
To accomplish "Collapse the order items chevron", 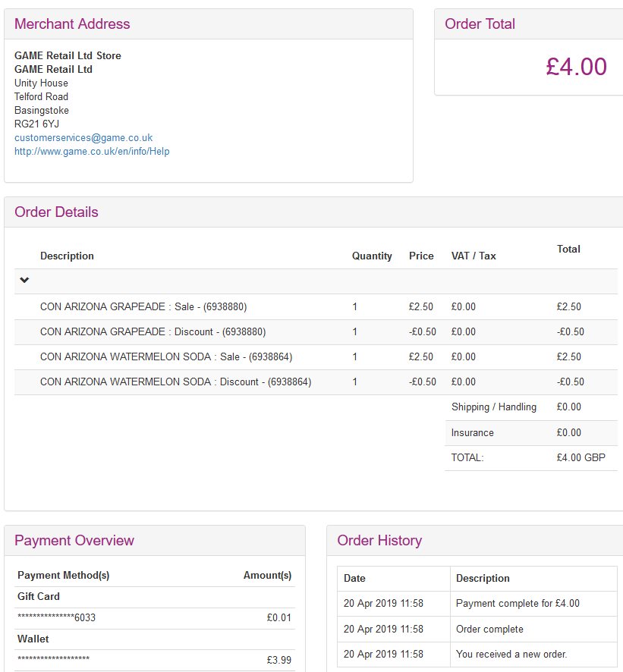I will [24, 281].
